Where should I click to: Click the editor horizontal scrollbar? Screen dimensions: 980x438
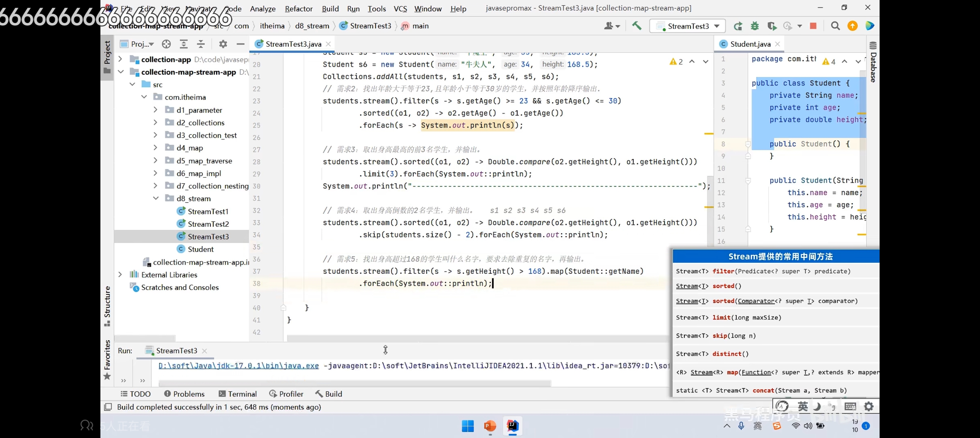(x=476, y=338)
